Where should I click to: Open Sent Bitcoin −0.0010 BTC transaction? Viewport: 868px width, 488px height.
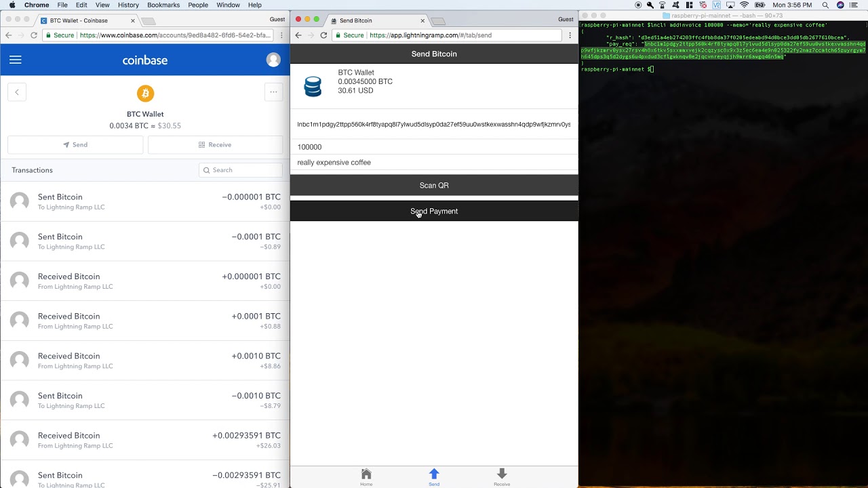click(145, 401)
